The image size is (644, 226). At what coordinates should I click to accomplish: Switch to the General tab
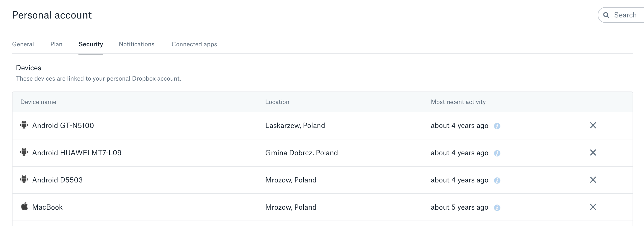pos(23,44)
